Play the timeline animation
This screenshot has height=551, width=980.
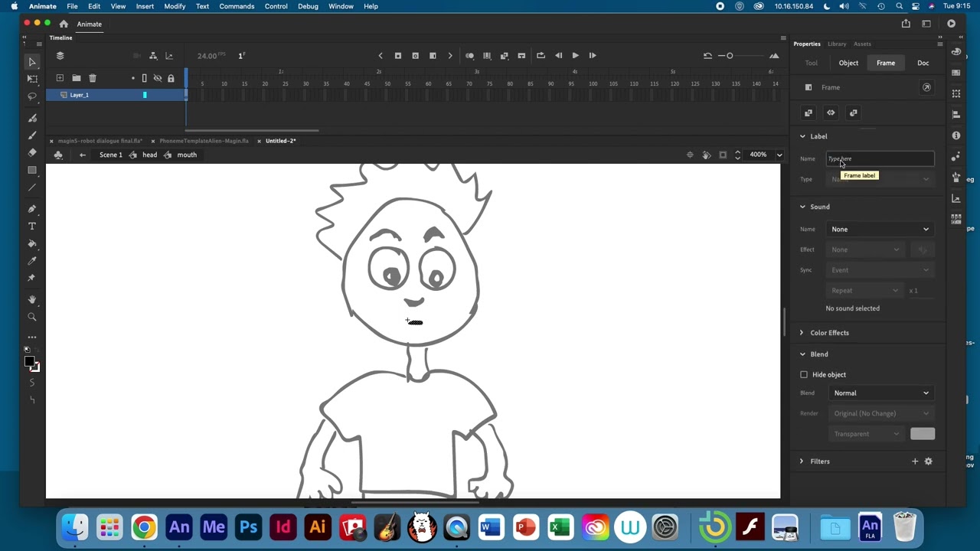575,55
